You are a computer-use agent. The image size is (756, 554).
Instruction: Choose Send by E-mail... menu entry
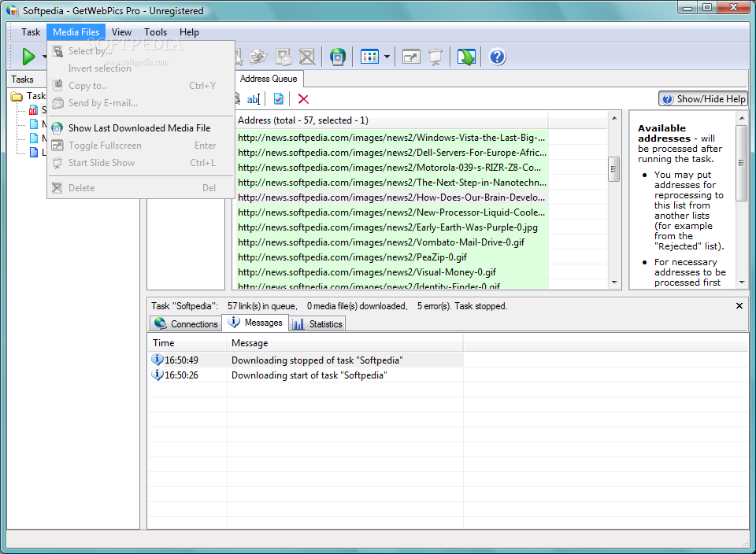click(141, 103)
